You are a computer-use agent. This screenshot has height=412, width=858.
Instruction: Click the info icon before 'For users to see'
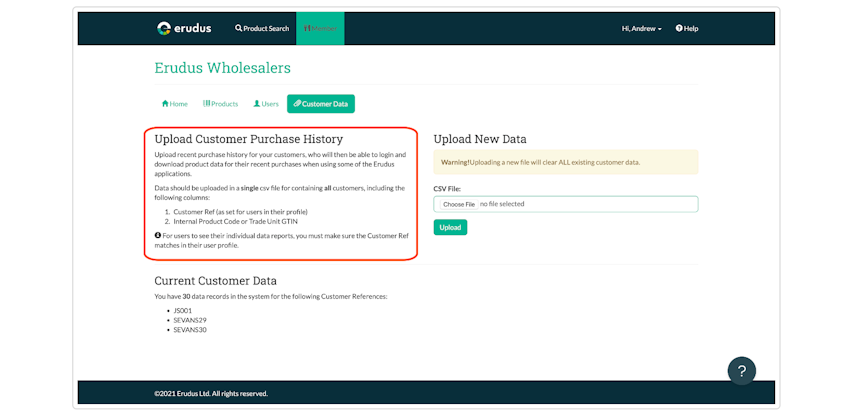[158, 235]
